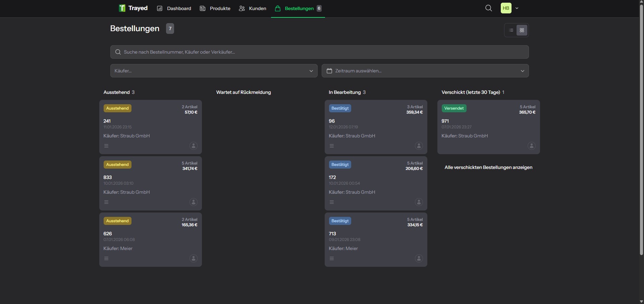The width and height of the screenshot is (644, 304).
Task: Open the Zeitraum auswählen date dropdown
Action: tap(425, 71)
